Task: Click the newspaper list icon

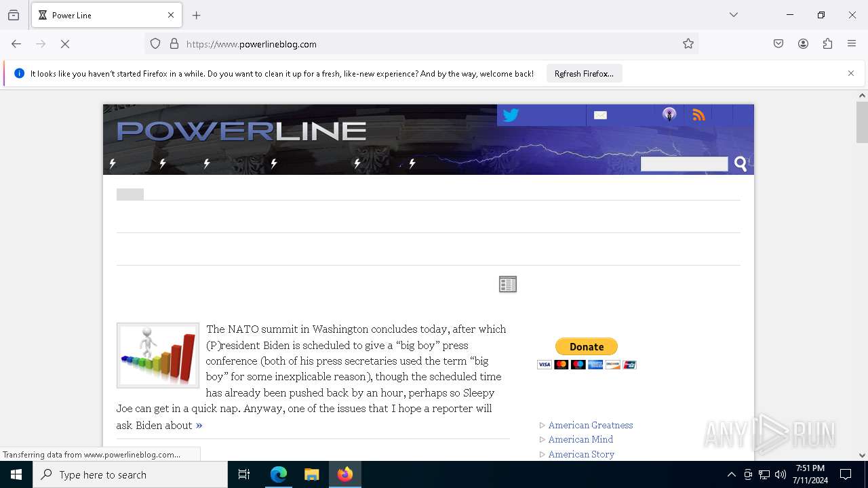Action: coord(508,285)
